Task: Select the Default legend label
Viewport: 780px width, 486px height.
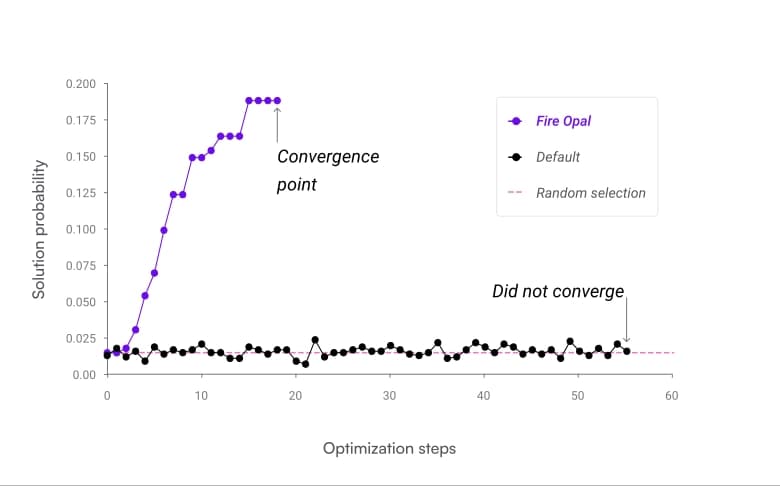Action: pyautogui.click(x=558, y=157)
